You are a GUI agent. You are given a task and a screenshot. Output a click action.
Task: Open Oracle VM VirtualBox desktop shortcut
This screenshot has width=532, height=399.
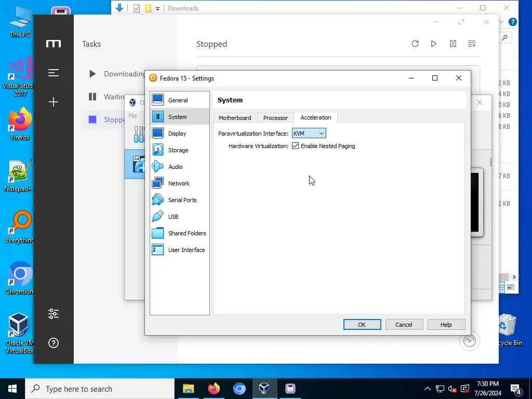coord(19,333)
